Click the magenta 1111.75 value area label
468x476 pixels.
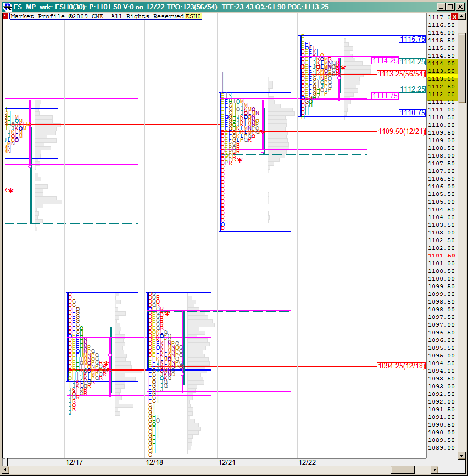tap(385, 96)
